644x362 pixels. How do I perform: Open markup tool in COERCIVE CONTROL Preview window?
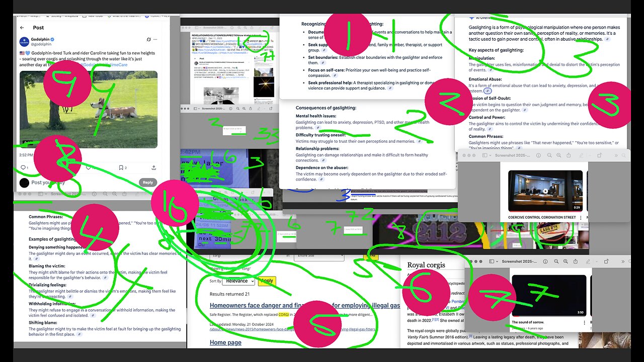[x=581, y=155]
